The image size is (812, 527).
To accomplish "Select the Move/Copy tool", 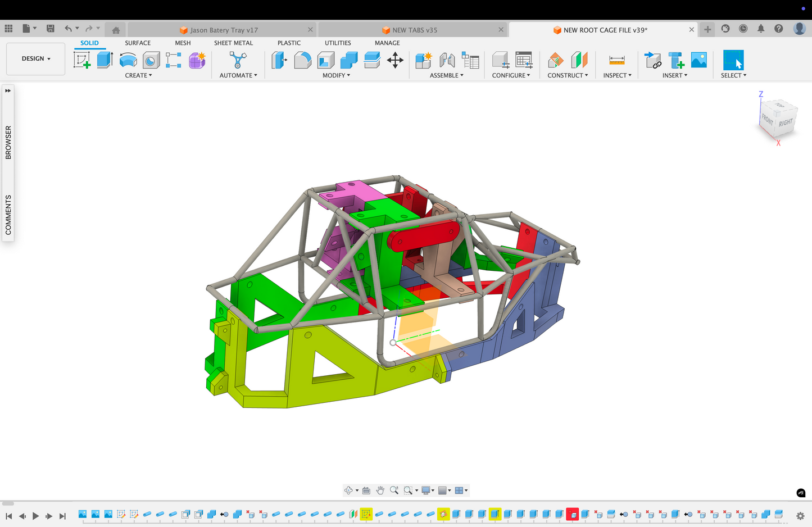I will point(395,60).
